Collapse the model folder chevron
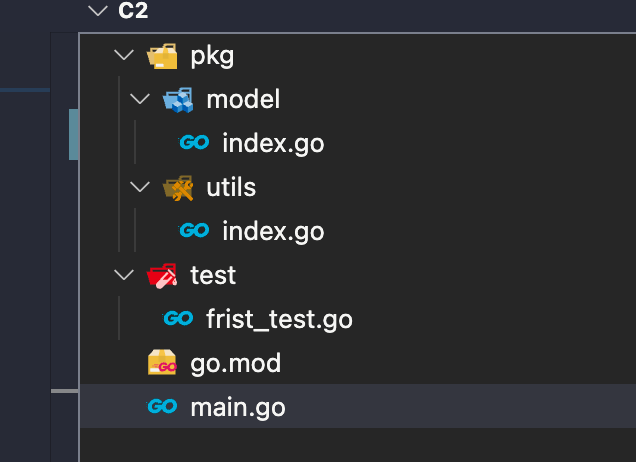Image resolution: width=636 pixels, height=462 pixels. pos(139,99)
